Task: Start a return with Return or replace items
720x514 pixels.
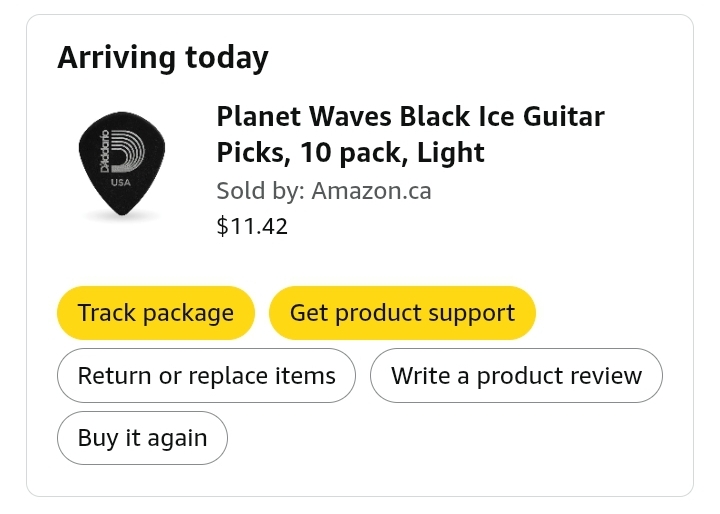Action: [x=206, y=376]
